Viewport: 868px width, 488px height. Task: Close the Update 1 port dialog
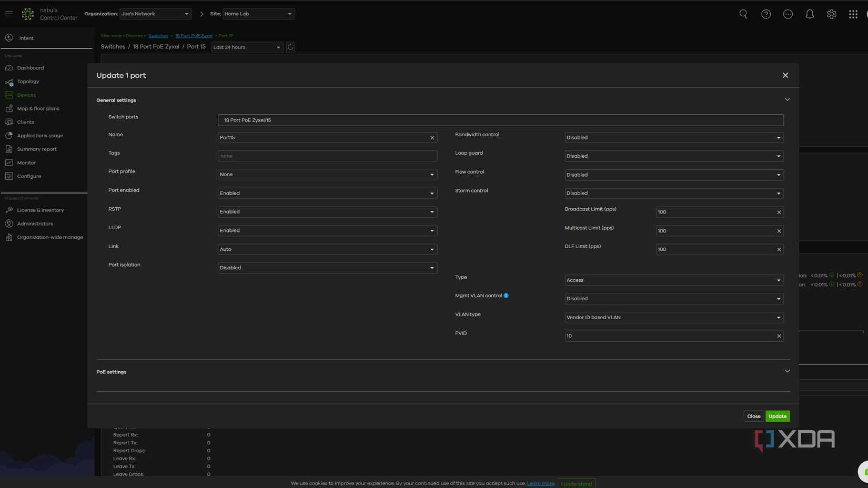tap(785, 75)
